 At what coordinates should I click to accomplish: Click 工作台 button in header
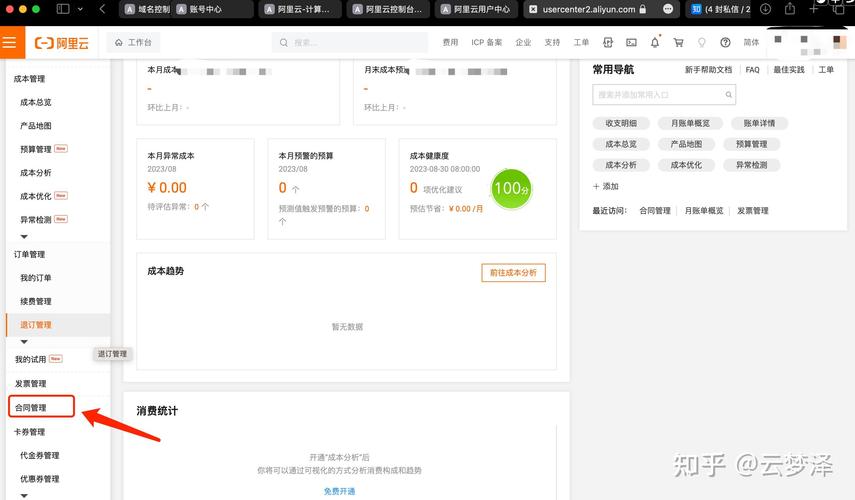pos(133,43)
